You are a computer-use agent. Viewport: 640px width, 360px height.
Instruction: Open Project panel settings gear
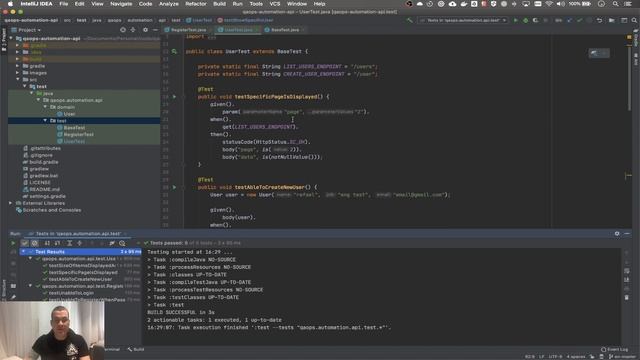point(145,30)
